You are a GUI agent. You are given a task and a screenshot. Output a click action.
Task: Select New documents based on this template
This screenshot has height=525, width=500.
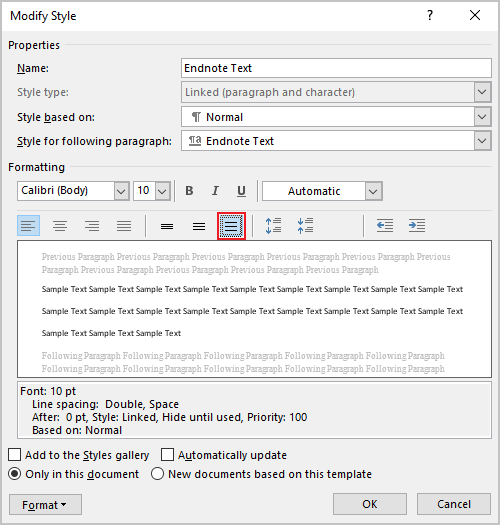tap(157, 474)
